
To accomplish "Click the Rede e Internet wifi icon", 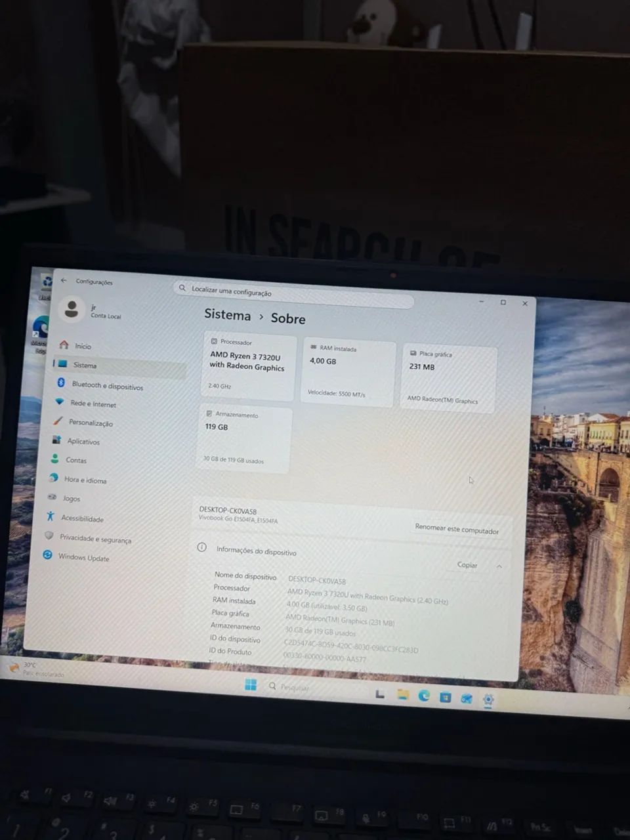I will [x=59, y=402].
